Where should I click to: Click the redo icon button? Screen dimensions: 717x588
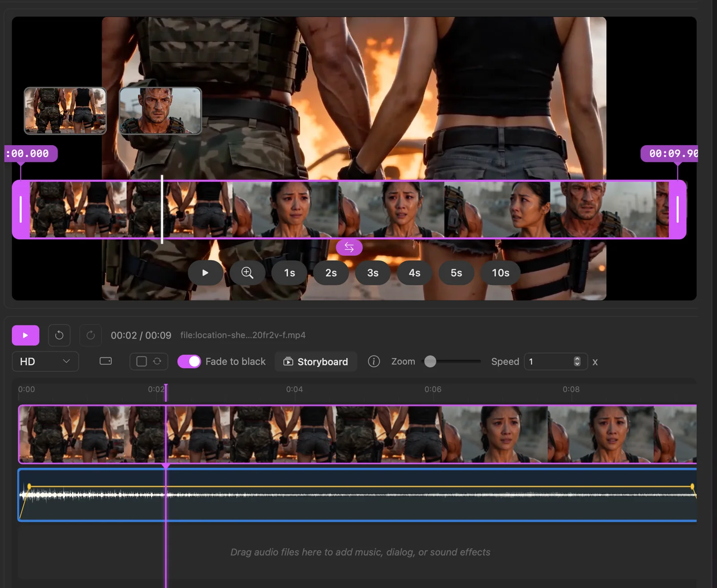coord(91,335)
